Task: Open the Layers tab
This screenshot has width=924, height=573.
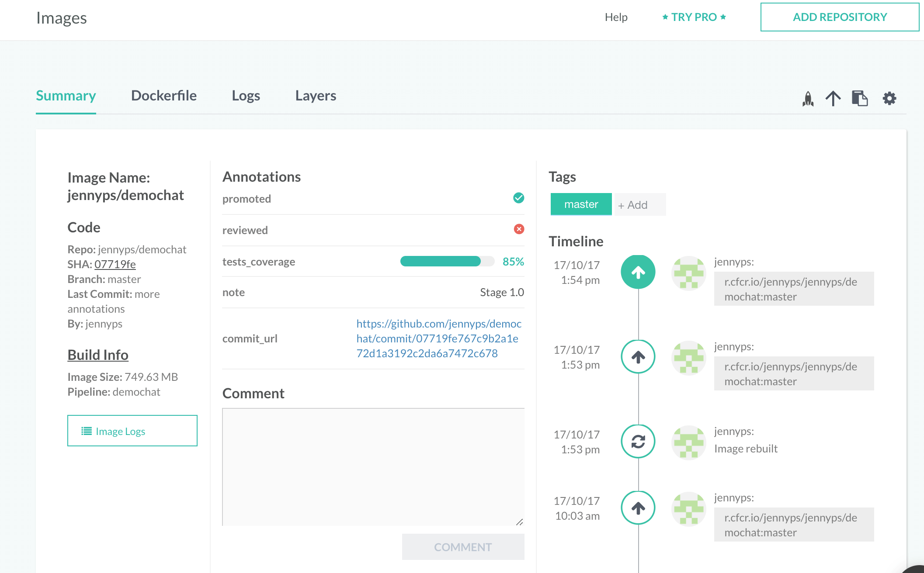Action: coord(316,96)
